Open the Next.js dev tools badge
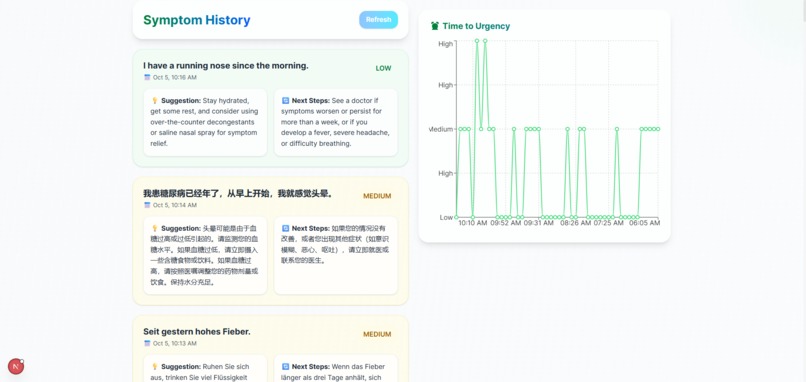This screenshot has height=382, width=806. 16,367
